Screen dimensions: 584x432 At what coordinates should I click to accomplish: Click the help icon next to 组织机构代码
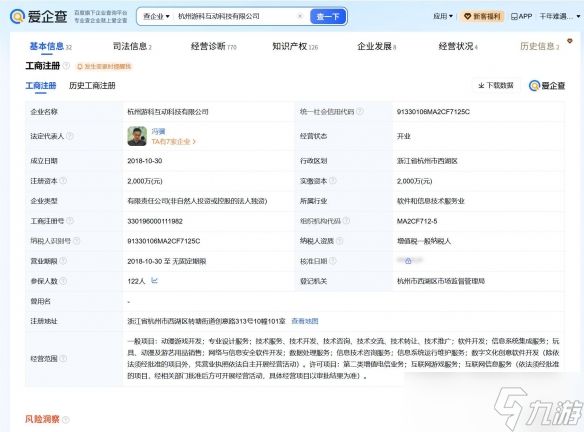pyautogui.click(x=346, y=221)
